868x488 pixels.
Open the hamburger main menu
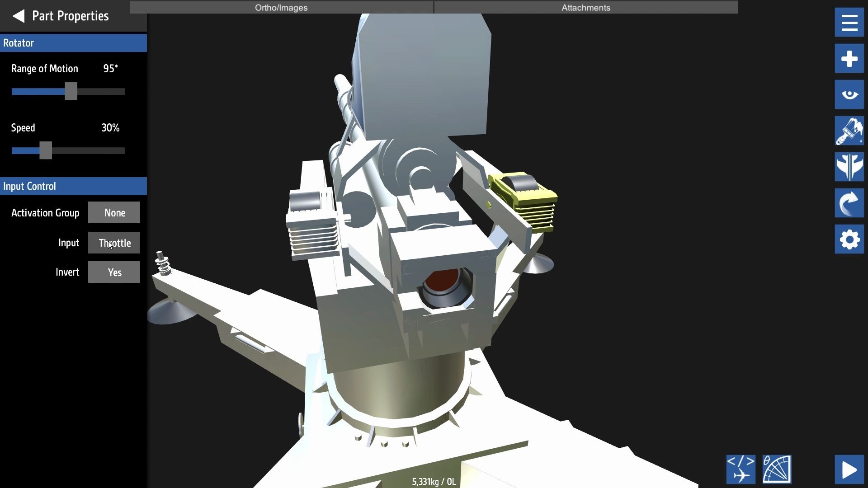pos(849,23)
